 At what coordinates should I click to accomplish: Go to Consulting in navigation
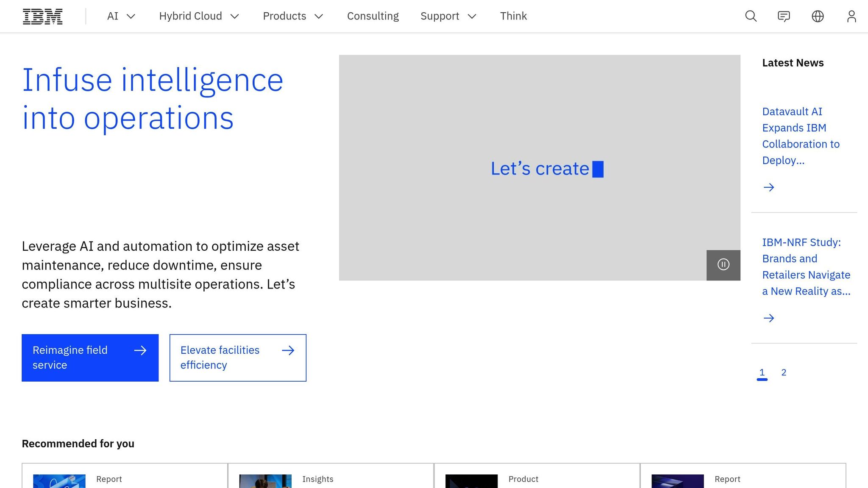point(373,17)
